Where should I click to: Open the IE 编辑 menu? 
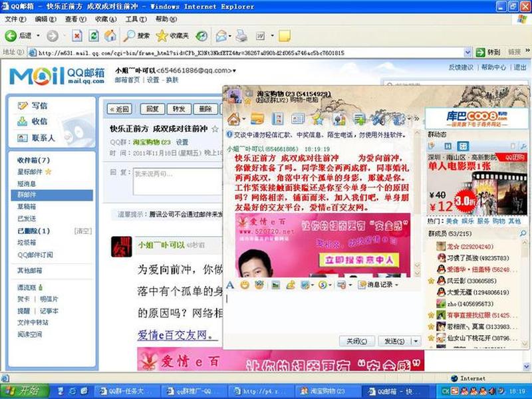[45, 19]
